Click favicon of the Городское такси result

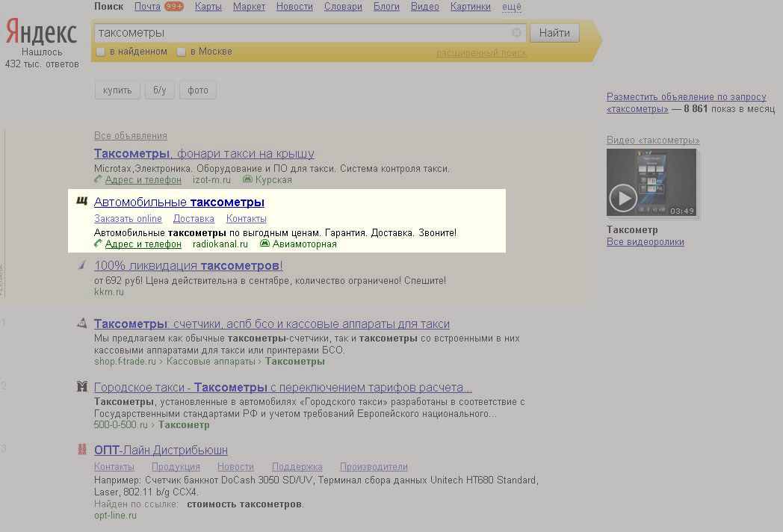82,386
